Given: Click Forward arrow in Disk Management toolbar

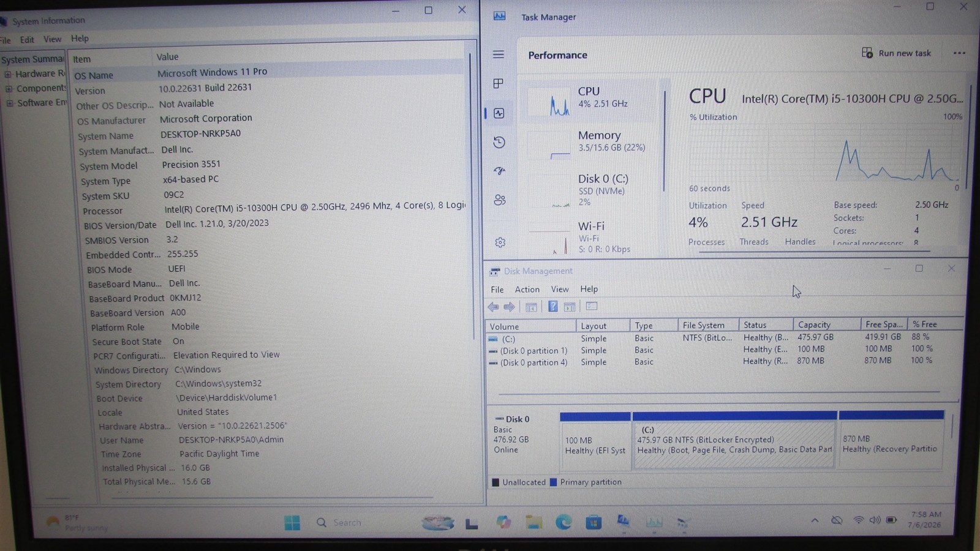Looking at the screenshot, I should click(x=509, y=307).
